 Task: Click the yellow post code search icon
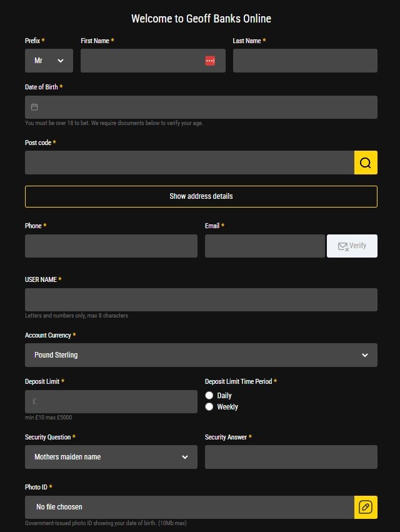(x=366, y=163)
